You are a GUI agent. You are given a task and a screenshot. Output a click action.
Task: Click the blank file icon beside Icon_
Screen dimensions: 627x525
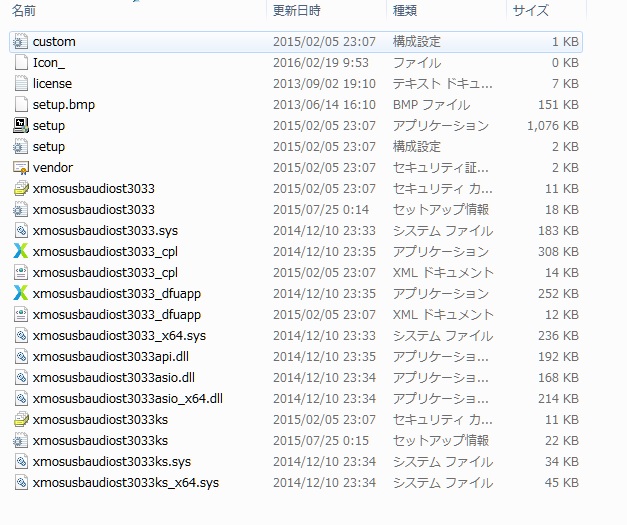coord(21,63)
